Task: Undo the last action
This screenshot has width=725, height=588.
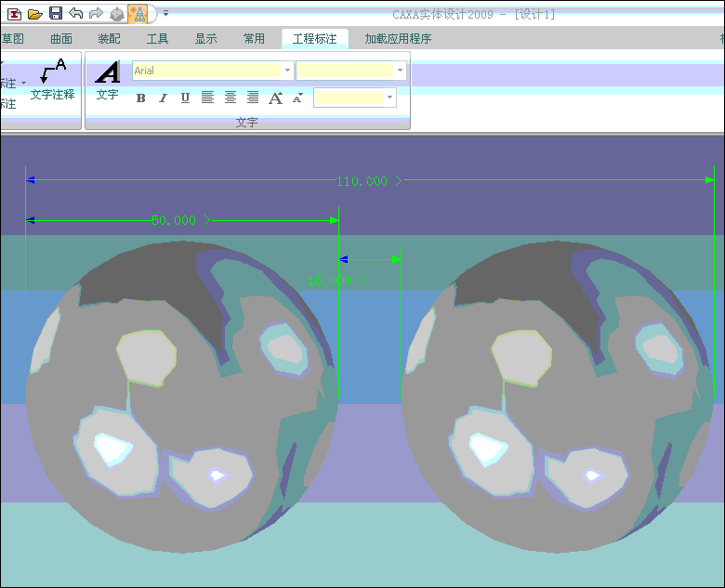Action: click(76, 13)
